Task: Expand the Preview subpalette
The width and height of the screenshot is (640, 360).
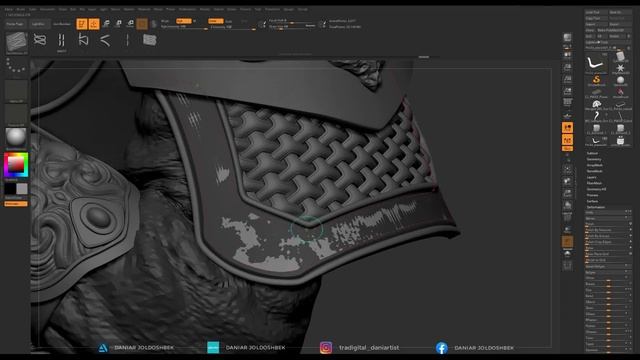Action: 592,195
